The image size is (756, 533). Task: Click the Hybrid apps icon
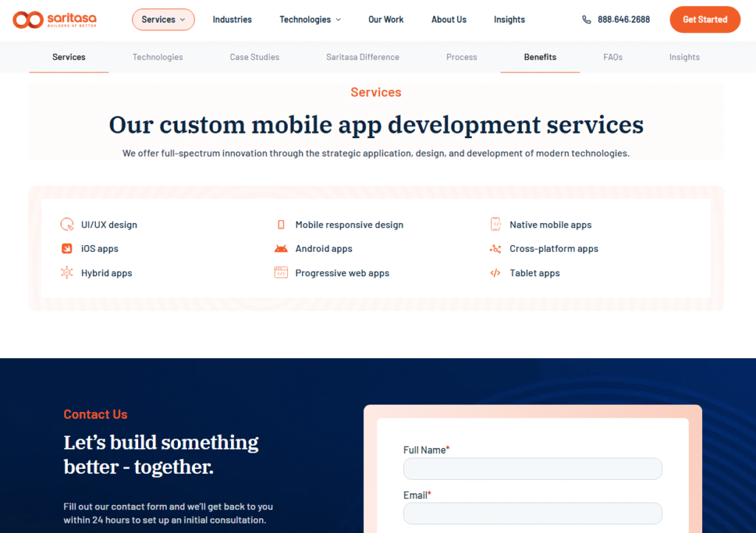67,272
